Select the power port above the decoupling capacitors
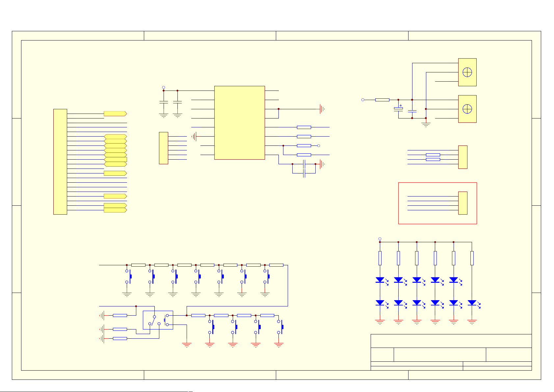The height and width of the screenshot is (392, 554). [164, 88]
